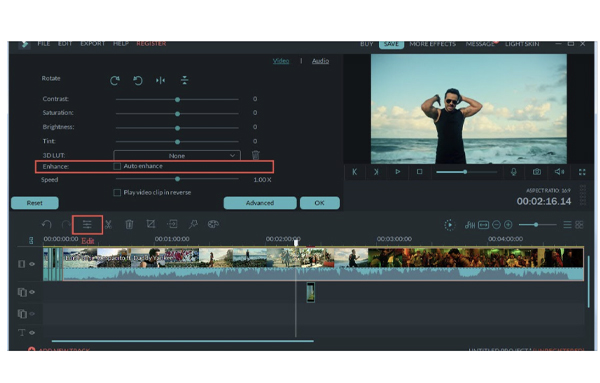
Task: Click zoom to fit timeline icon
Action: [484, 225]
